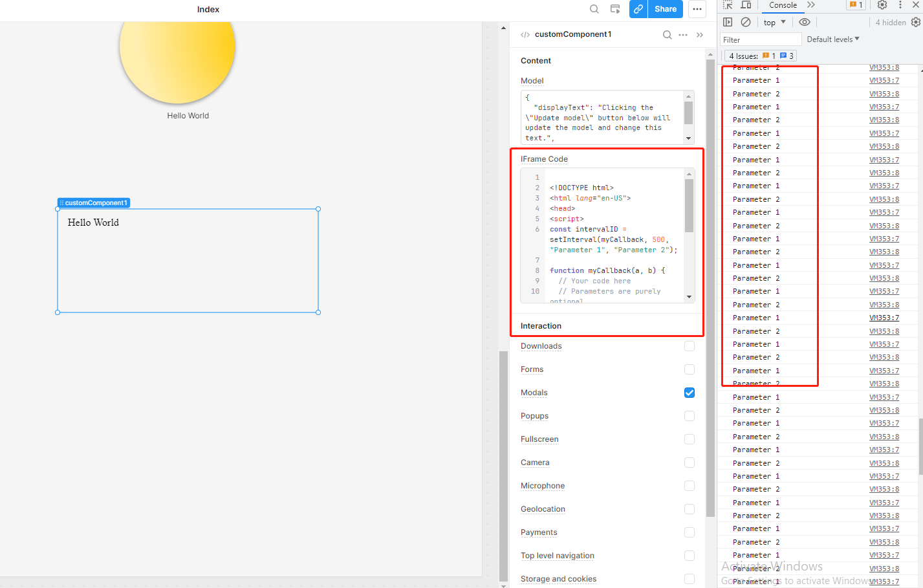Open the top JavaScript context dropdown
Viewport: 923px width, 588px height.
click(x=774, y=22)
